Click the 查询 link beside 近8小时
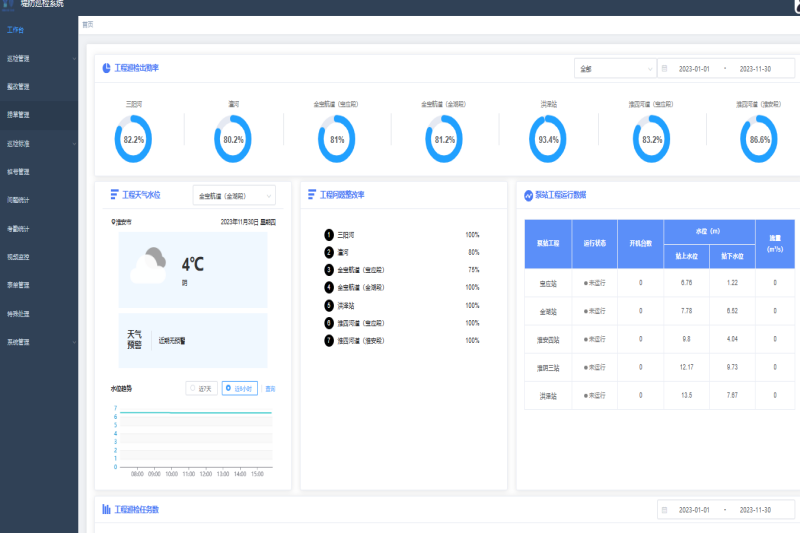 270,389
